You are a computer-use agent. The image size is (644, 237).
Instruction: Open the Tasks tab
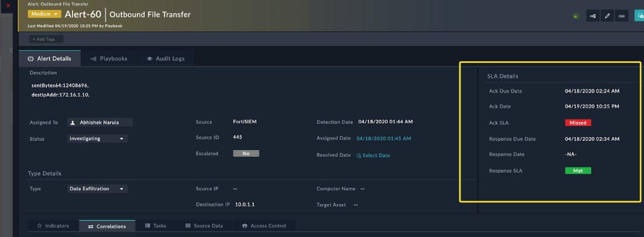click(156, 226)
